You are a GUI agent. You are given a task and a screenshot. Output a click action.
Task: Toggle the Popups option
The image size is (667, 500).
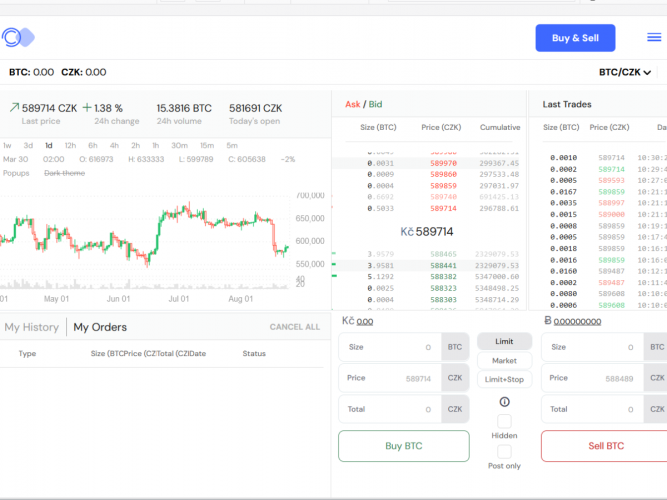(16, 173)
